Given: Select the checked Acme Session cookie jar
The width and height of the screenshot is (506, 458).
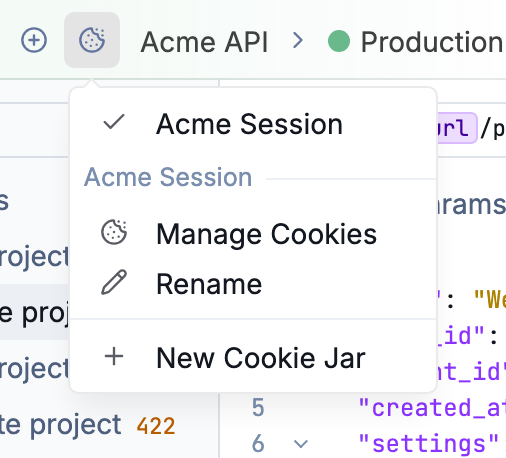Looking at the screenshot, I should pos(253,124).
